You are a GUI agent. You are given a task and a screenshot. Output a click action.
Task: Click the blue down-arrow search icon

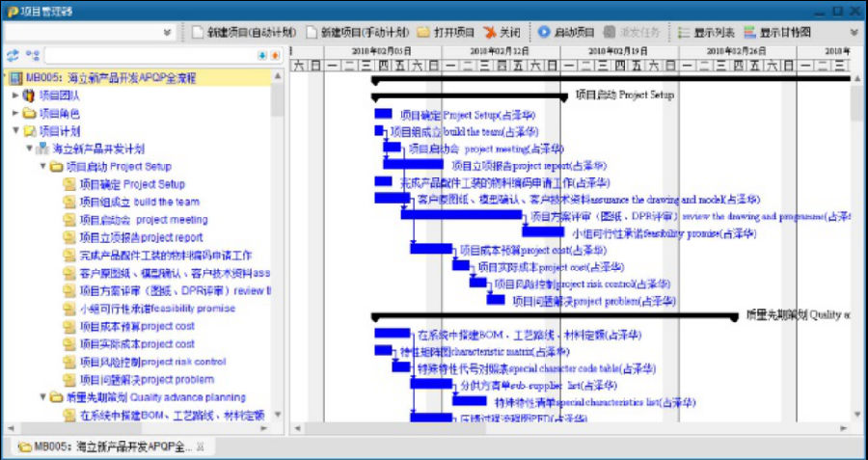click(x=262, y=56)
